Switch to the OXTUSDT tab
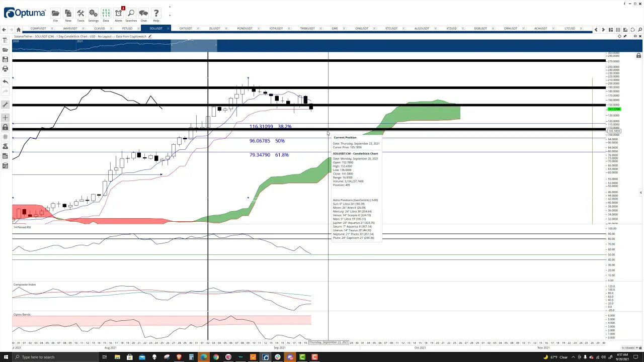The image size is (644, 362). point(186,29)
